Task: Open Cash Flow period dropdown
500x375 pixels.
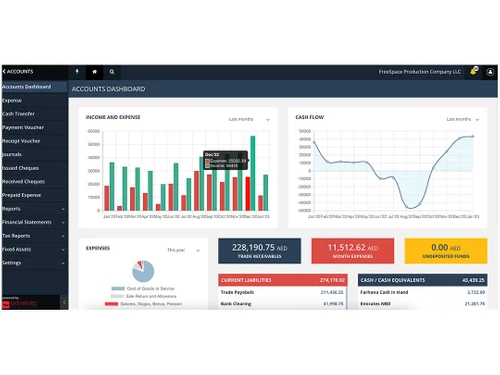Action: (x=463, y=119)
